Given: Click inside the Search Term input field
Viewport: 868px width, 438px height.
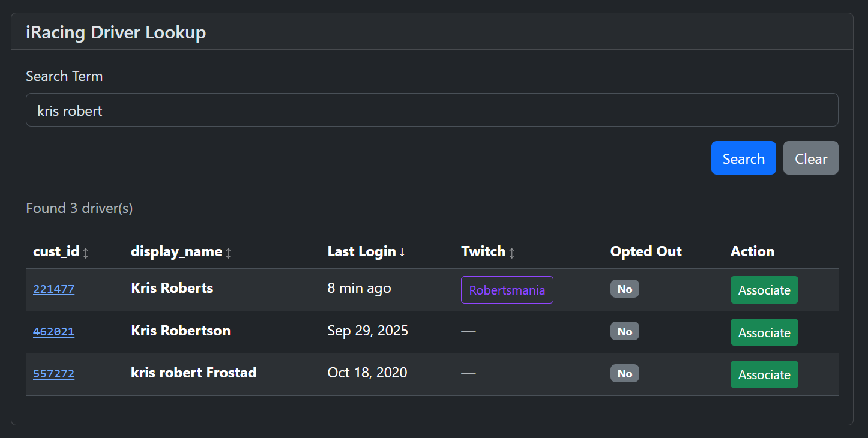Looking at the screenshot, I should 432,110.
